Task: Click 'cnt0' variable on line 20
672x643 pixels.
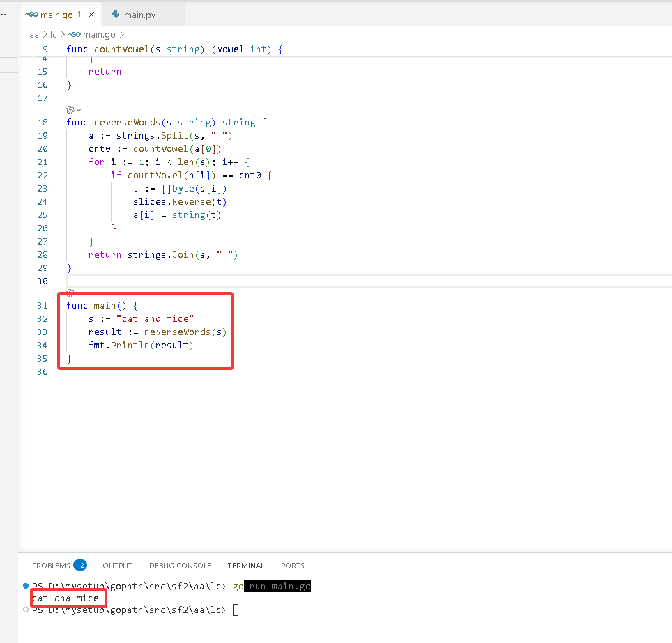Action: (x=100, y=148)
